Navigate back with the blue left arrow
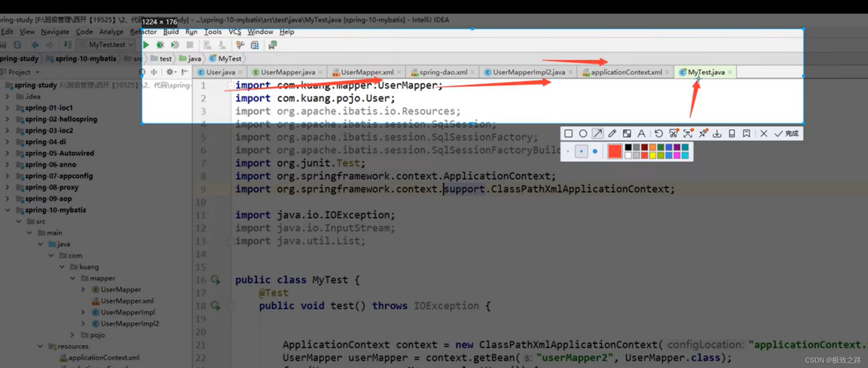 pyautogui.click(x=35, y=45)
